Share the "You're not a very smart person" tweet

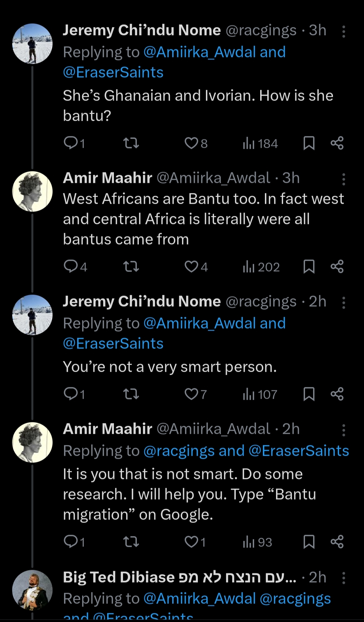coord(337,394)
